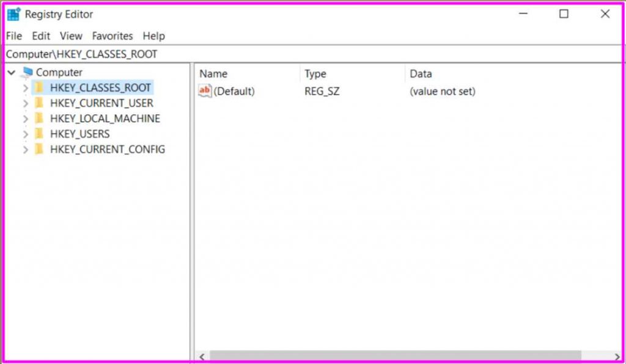Viewport: 626px width, 364px height.
Task: Click the HKEY_CLASSES_ROOT folder icon
Action: tap(38, 87)
